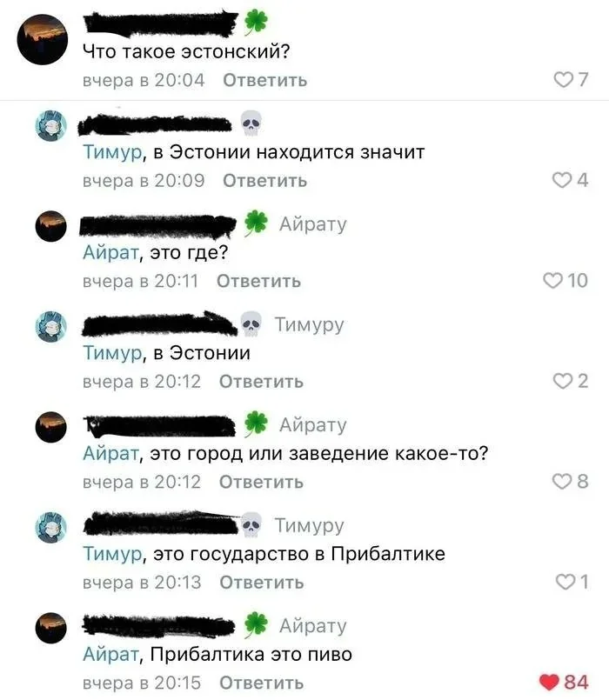Reply to the comment posted at 20:04
The width and height of the screenshot is (609, 700).
[265, 80]
